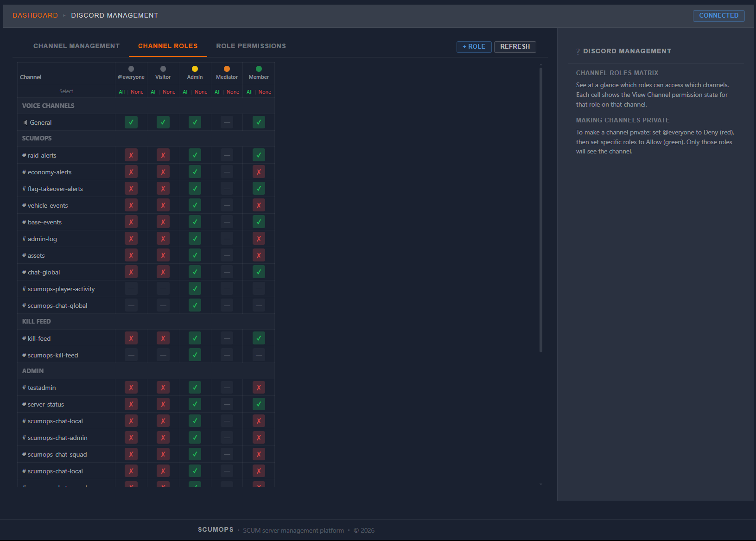Toggle Member deny on testadmin
Screen dimensions: 756x541
(x=259, y=388)
